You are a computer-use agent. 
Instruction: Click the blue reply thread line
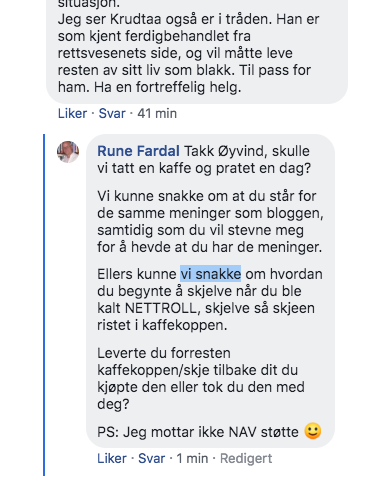(x=44, y=305)
